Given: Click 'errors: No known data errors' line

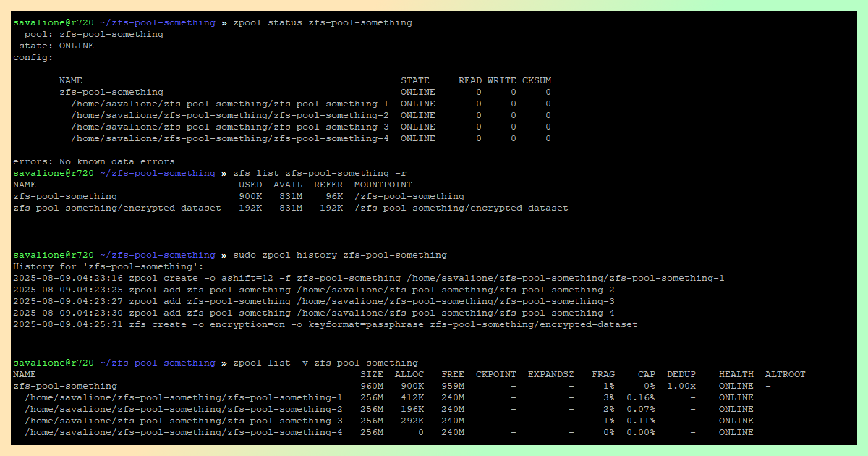Looking at the screenshot, I should (x=94, y=161).
